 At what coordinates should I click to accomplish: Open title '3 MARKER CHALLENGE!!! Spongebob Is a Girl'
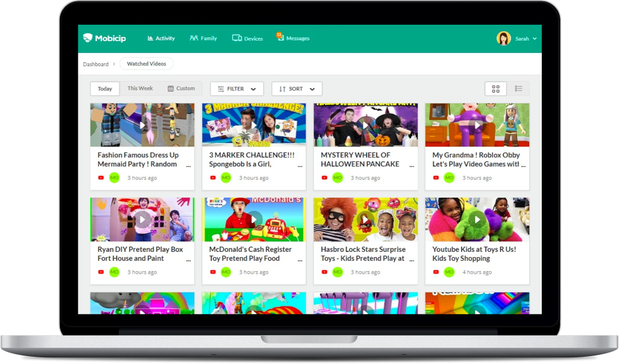(x=252, y=160)
